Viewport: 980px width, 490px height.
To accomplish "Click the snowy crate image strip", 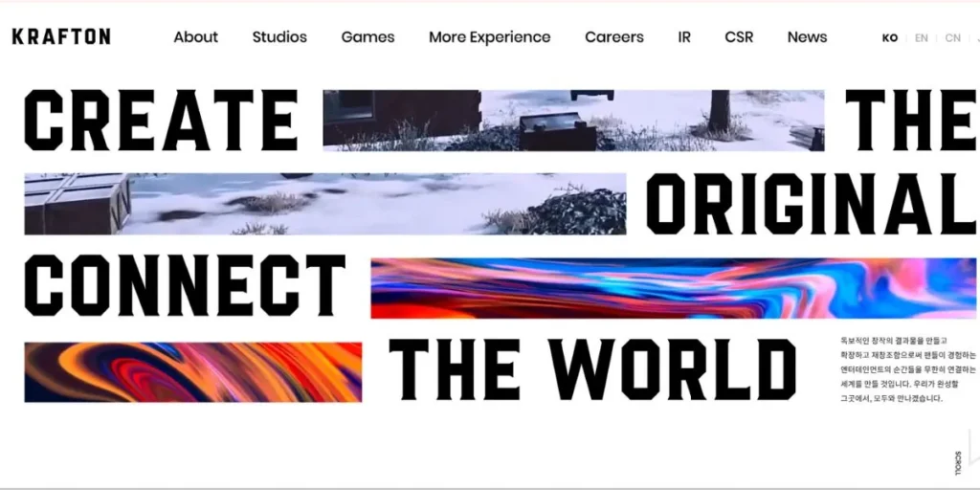I will [325, 204].
